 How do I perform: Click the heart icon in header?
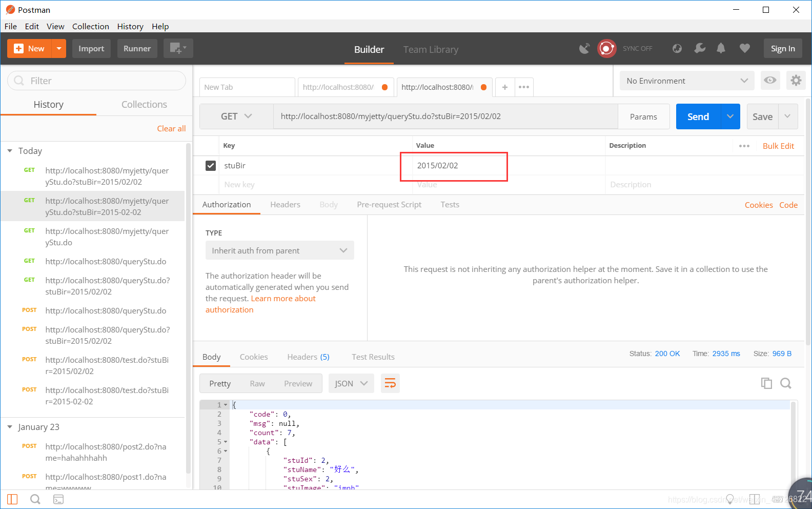pos(745,48)
